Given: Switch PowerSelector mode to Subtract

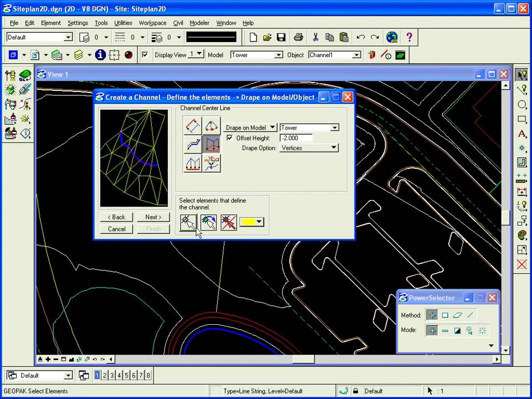Looking at the screenshot, I should (445, 330).
